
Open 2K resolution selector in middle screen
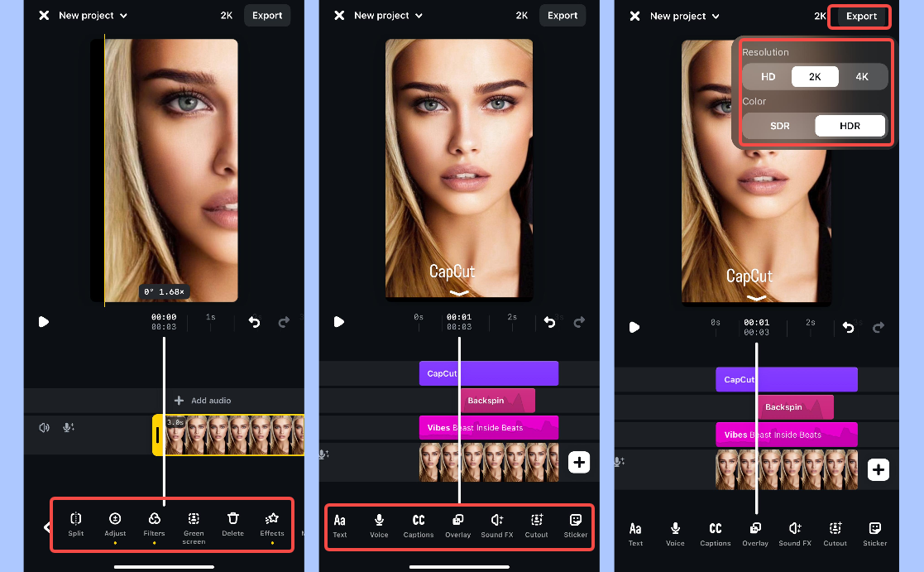click(521, 16)
